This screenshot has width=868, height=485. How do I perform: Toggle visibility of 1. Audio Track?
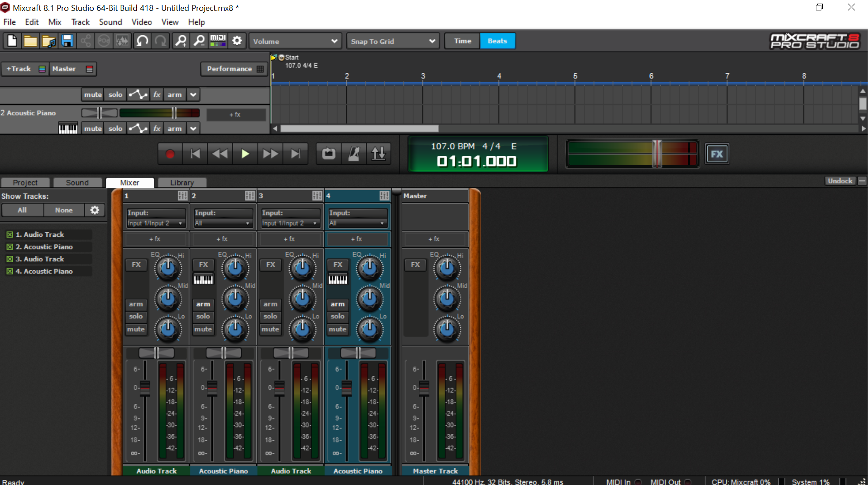tap(10, 235)
